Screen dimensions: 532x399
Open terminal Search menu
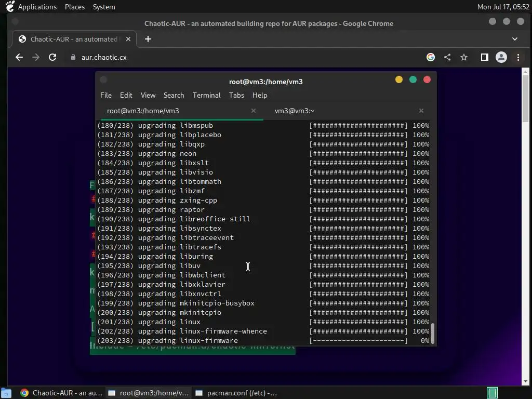point(174,96)
